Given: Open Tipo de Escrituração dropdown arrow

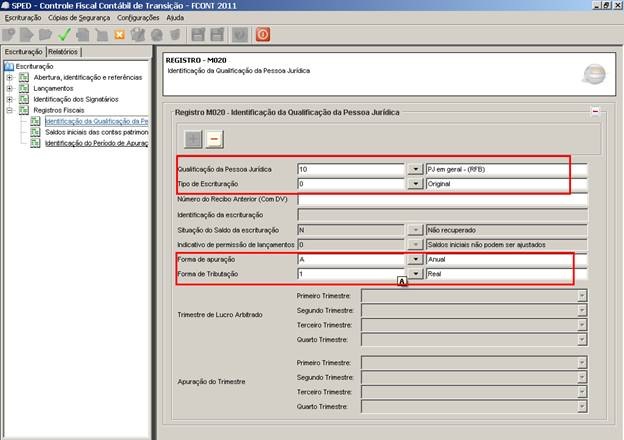Looking at the screenshot, I should pos(415,184).
